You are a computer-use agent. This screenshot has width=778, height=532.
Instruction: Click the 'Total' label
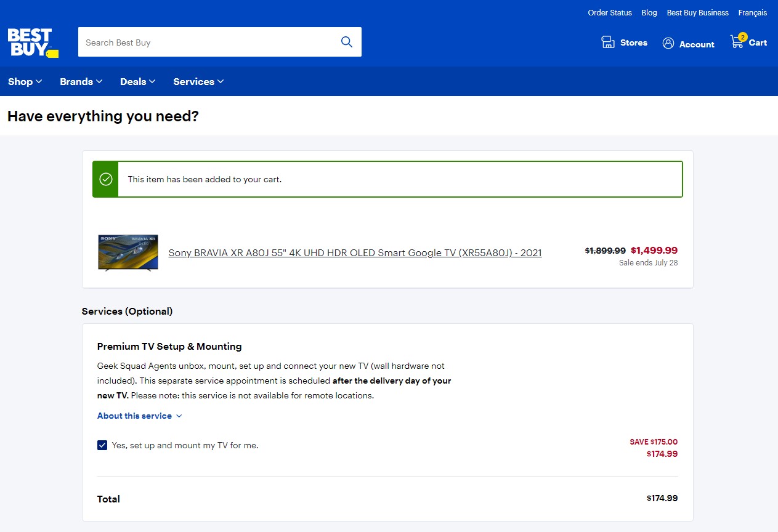click(x=108, y=499)
